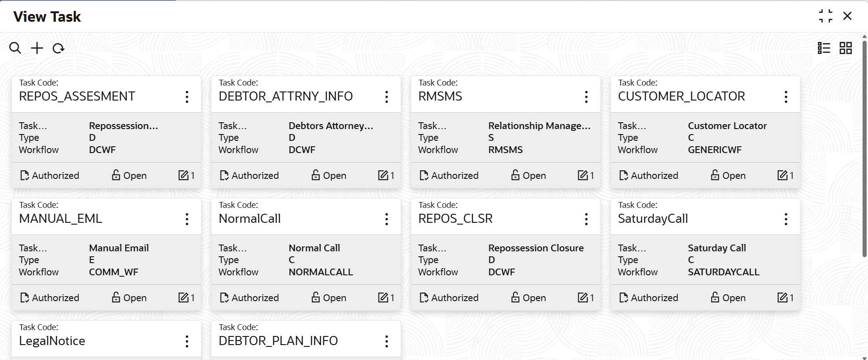Expand SaturdayCall card options menu
Screen dimensions: 868x360
point(786,219)
